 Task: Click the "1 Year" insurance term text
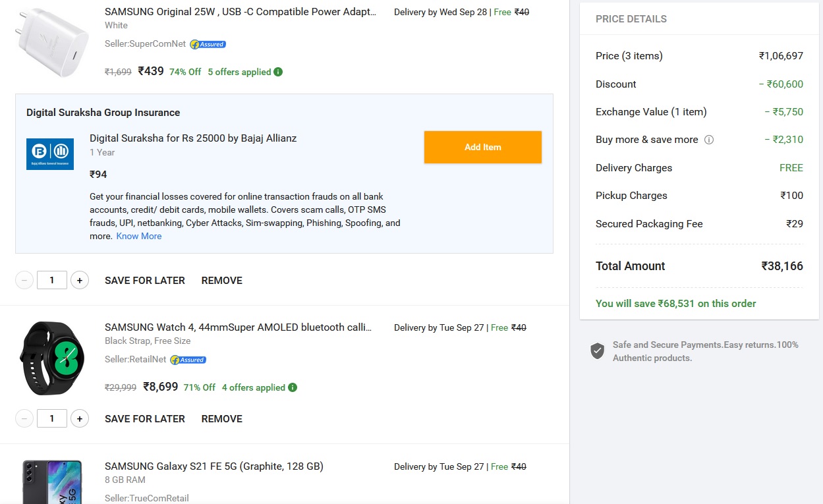pyautogui.click(x=102, y=152)
